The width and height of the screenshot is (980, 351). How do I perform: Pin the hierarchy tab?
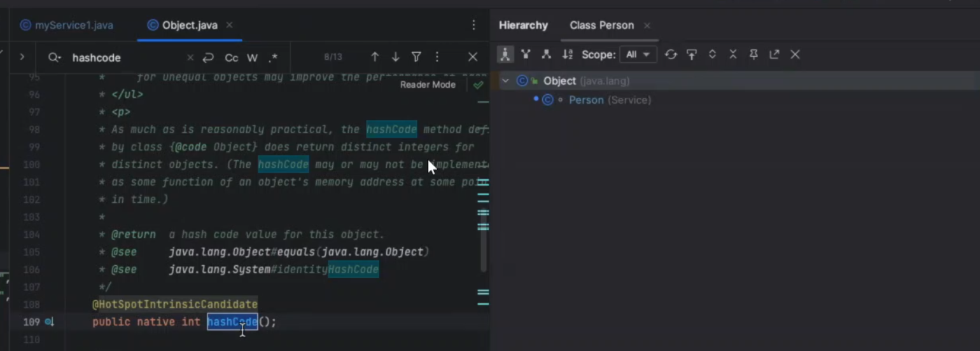pos(753,55)
